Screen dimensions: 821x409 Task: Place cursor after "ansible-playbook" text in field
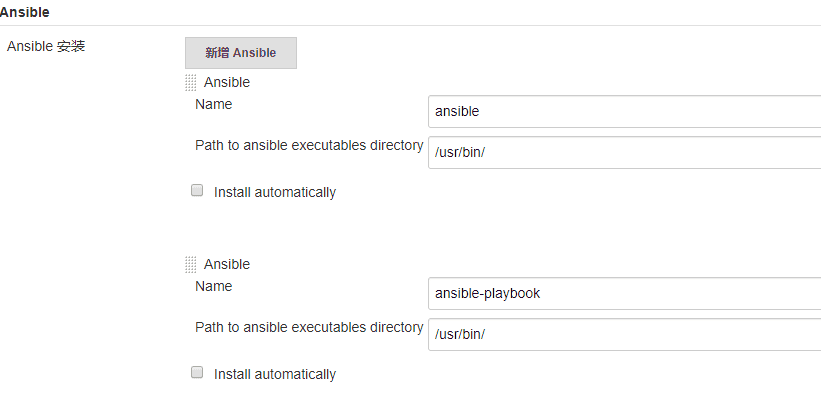click(545, 294)
